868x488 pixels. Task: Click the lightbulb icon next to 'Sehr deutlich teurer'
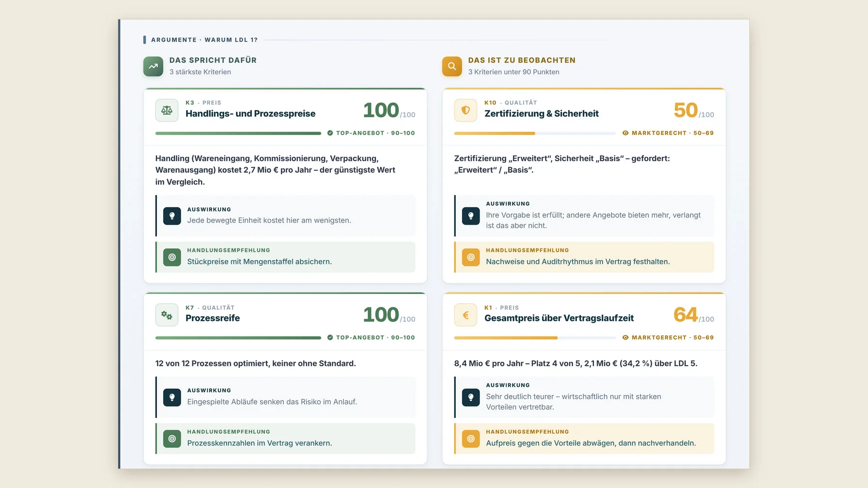(x=471, y=397)
